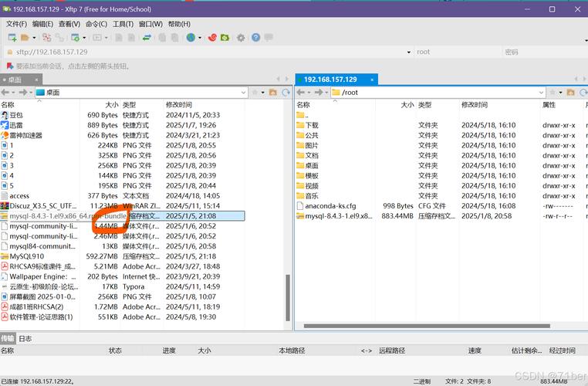Open the 命令(C) menu
The height and width of the screenshot is (386, 588).
pyautogui.click(x=96, y=24)
